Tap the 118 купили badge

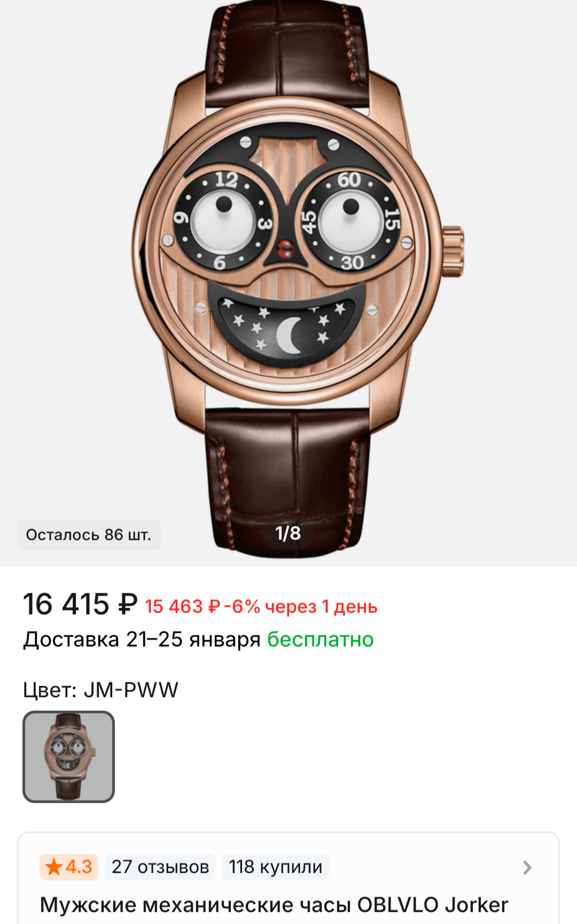276,867
